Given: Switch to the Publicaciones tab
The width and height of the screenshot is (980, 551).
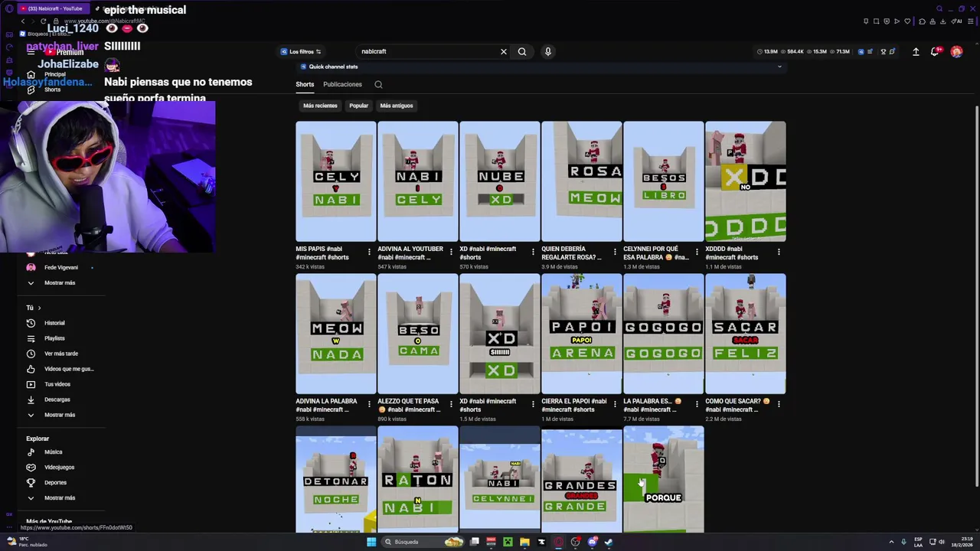Looking at the screenshot, I should pos(342,84).
